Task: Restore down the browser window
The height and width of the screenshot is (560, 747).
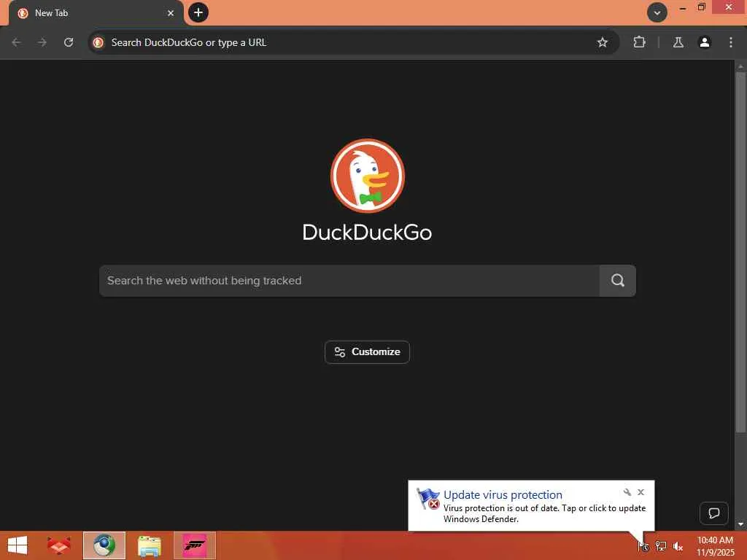Action: coord(701,7)
